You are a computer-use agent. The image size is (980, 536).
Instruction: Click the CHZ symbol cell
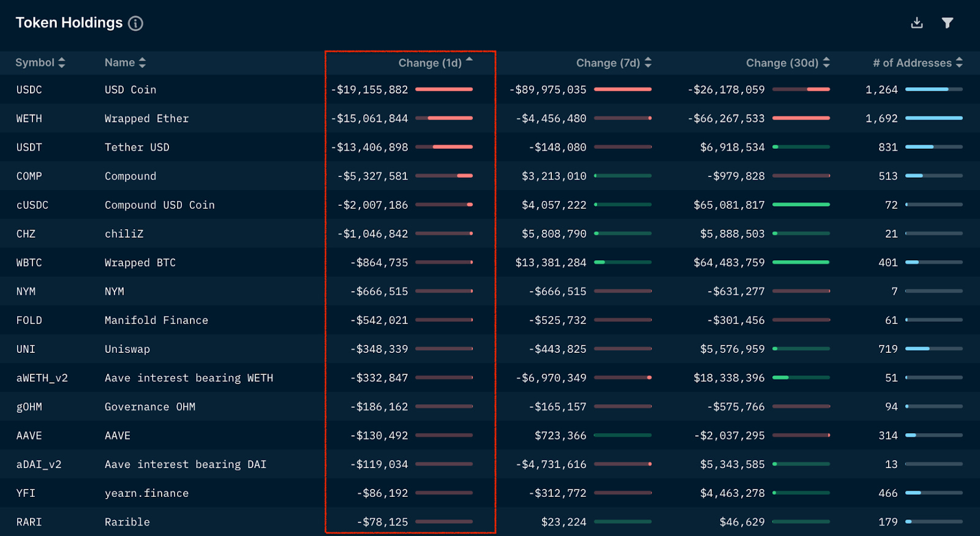click(26, 233)
